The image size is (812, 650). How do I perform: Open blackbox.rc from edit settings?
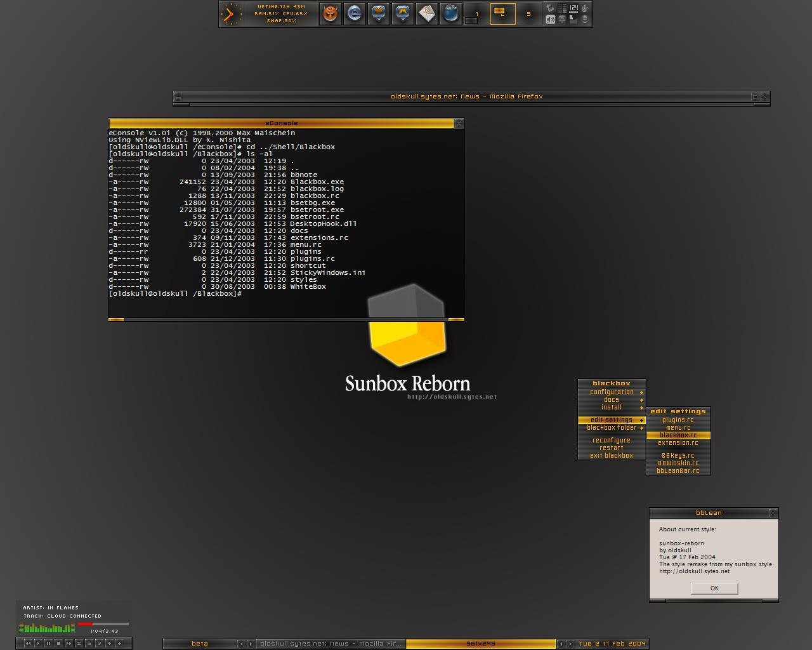coord(678,435)
